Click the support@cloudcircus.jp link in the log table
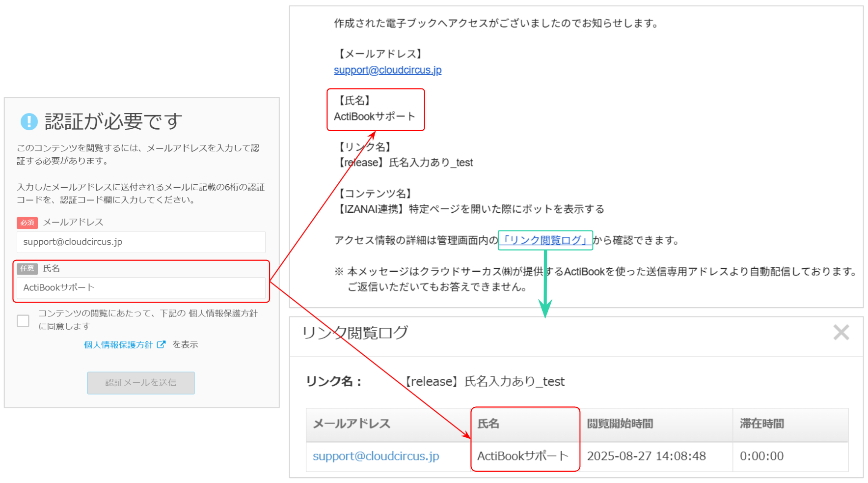 [x=376, y=456]
